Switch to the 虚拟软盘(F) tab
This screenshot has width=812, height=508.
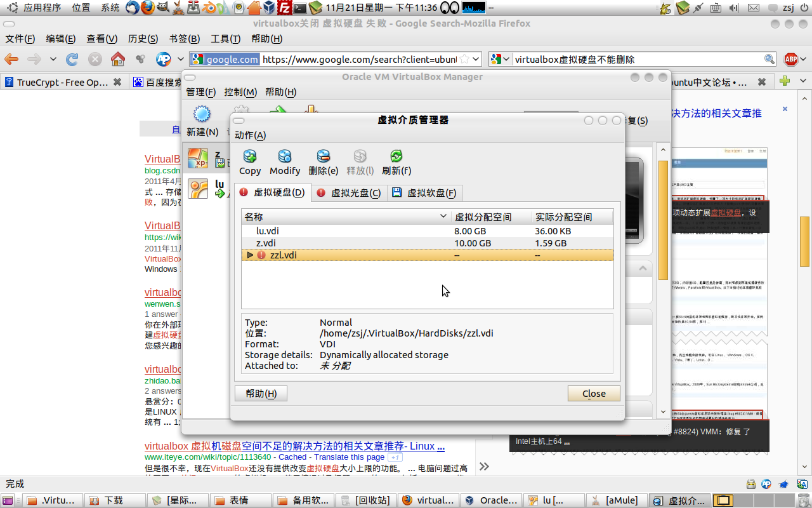(x=424, y=193)
